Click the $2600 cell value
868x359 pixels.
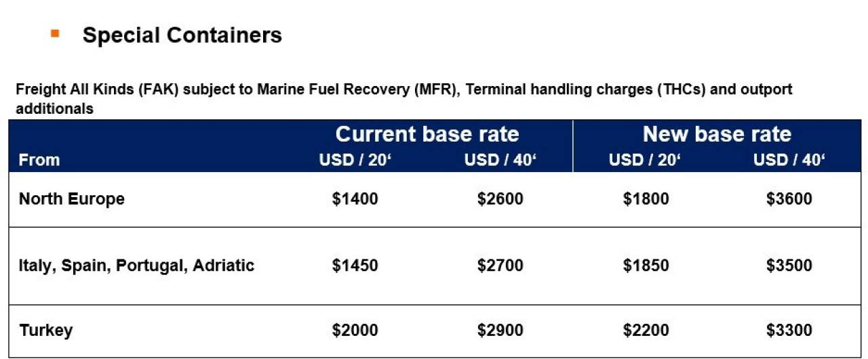[x=500, y=199]
